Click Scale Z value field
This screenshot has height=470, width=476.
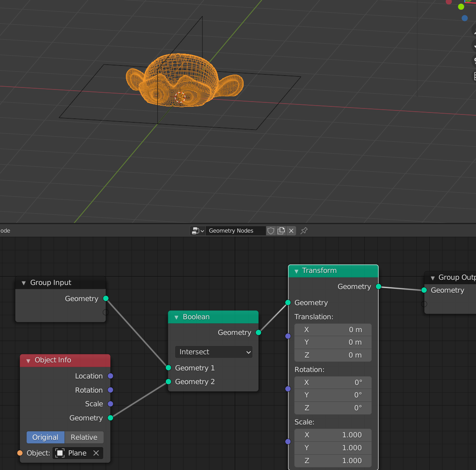pos(333,461)
